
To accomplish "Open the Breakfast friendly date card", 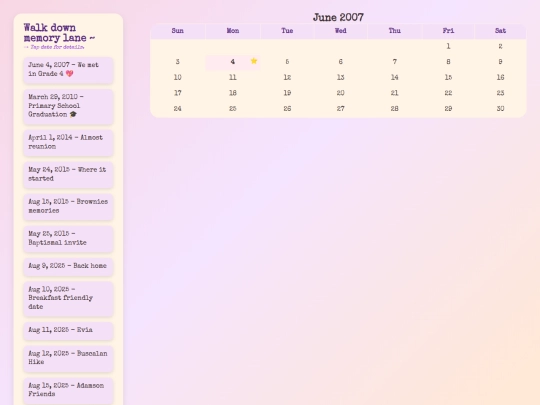I will [x=68, y=298].
